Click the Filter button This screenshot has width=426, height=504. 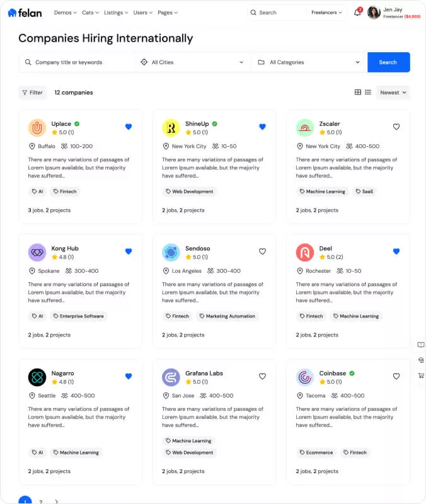point(32,93)
